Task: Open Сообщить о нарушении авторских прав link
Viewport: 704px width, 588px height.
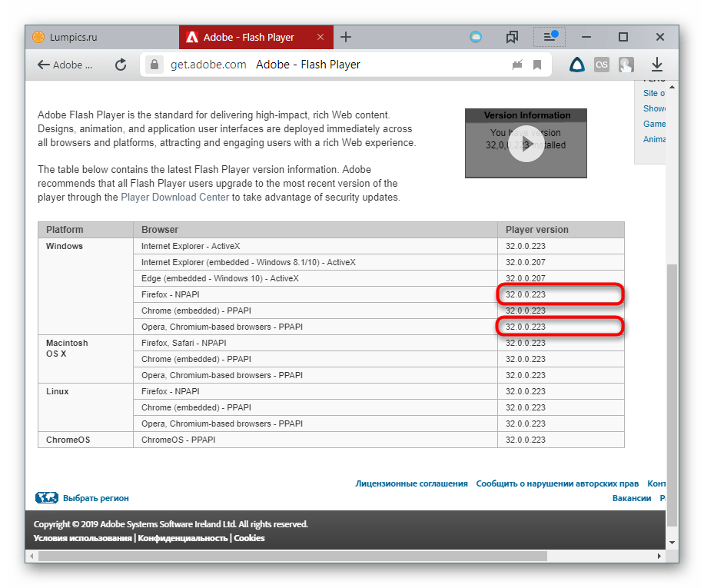Action: point(557,484)
